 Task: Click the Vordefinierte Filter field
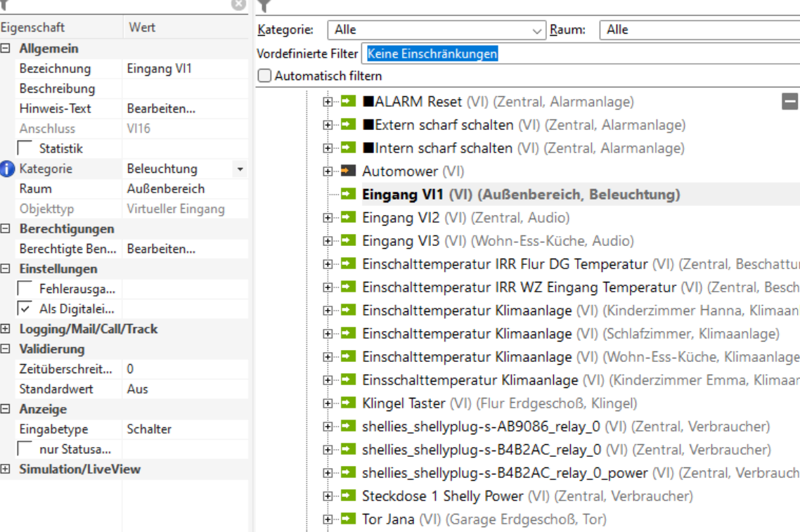(x=581, y=53)
